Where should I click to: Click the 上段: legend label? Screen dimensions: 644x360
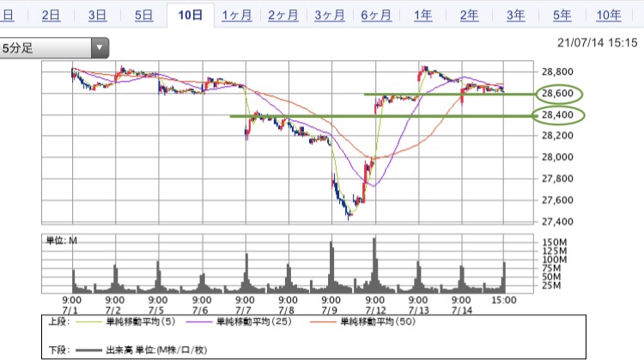click(58, 321)
